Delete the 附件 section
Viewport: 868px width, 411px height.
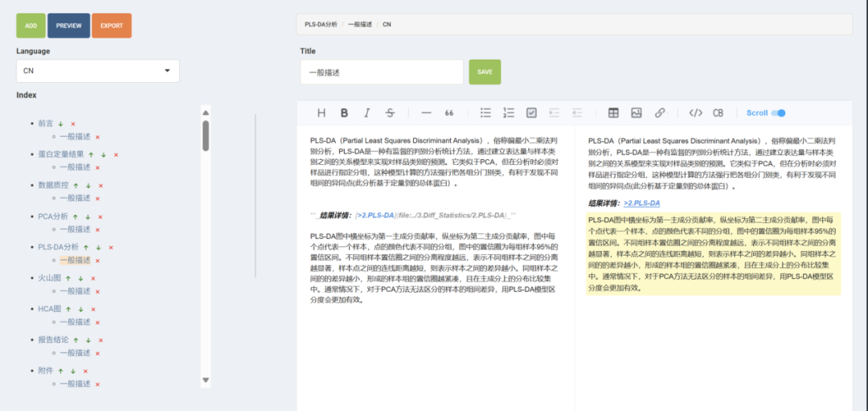pyautogui.click(x=85, y=371)
